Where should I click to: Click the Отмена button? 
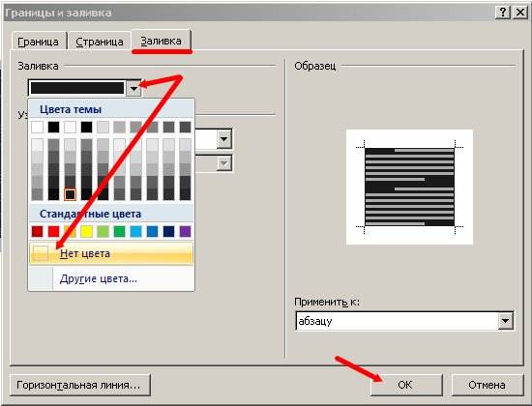pyautogui.click(x=488, y=385)
